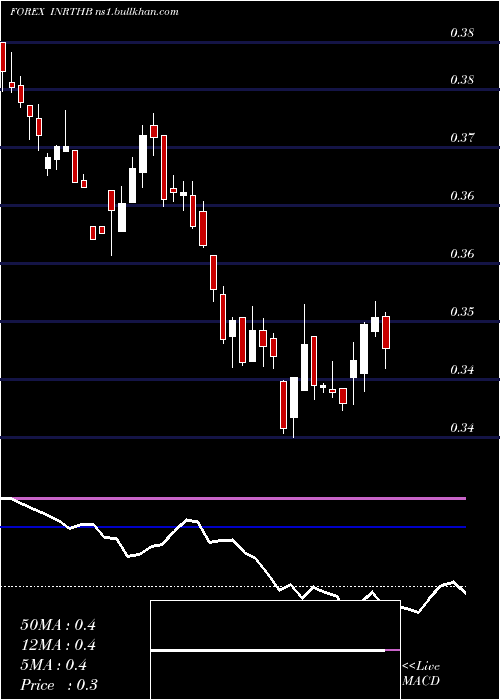Click the Price : 0.3 value
This screenshot has height=700, width=500.
point(59,685)
